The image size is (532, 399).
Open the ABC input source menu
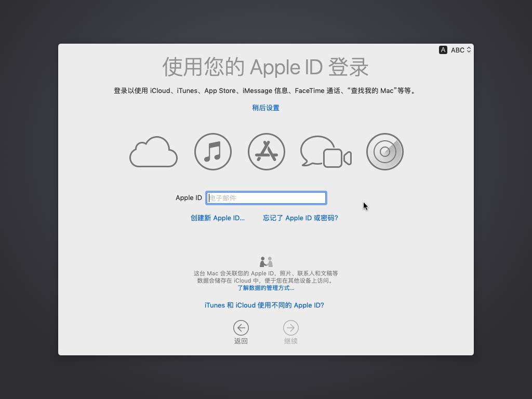(461, 50)
